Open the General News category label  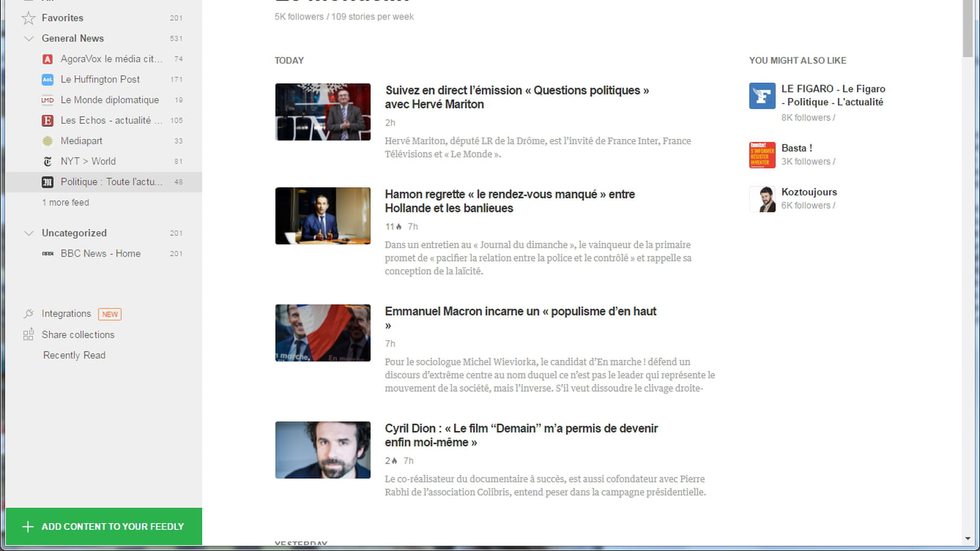(73, 38)
